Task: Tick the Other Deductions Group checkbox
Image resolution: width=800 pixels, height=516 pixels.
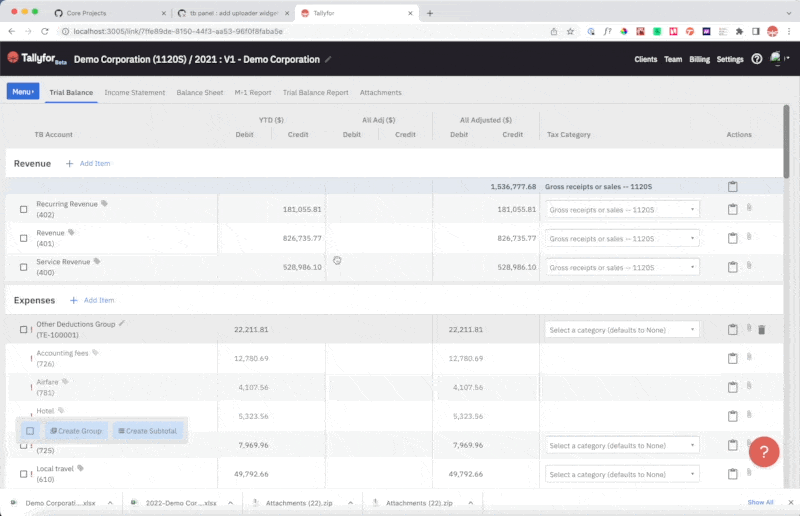Action: pyautogui.click(x=23, y=330)
